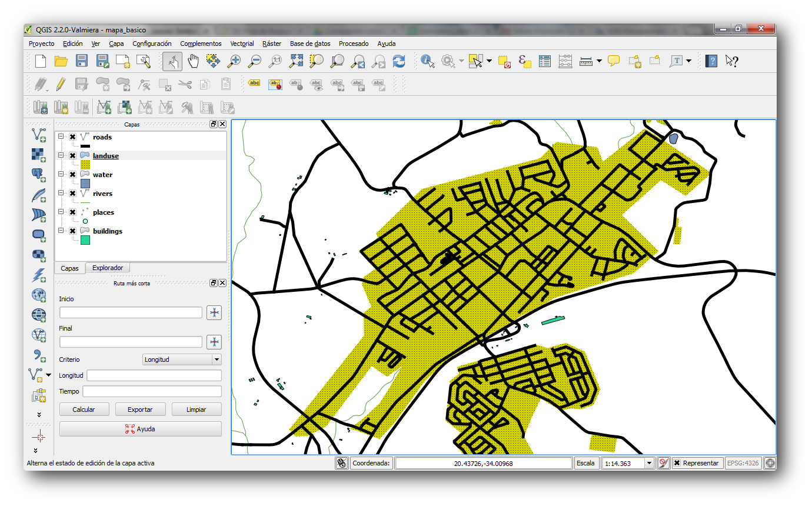Collapse the roads layer tree node
Screen dimensions: 812x506
(x=61, y=137)
